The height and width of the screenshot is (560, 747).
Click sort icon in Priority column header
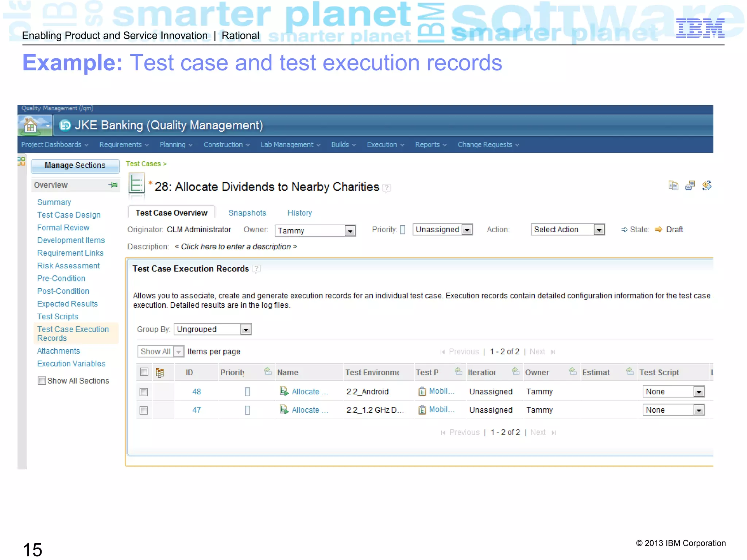point(268,371)
